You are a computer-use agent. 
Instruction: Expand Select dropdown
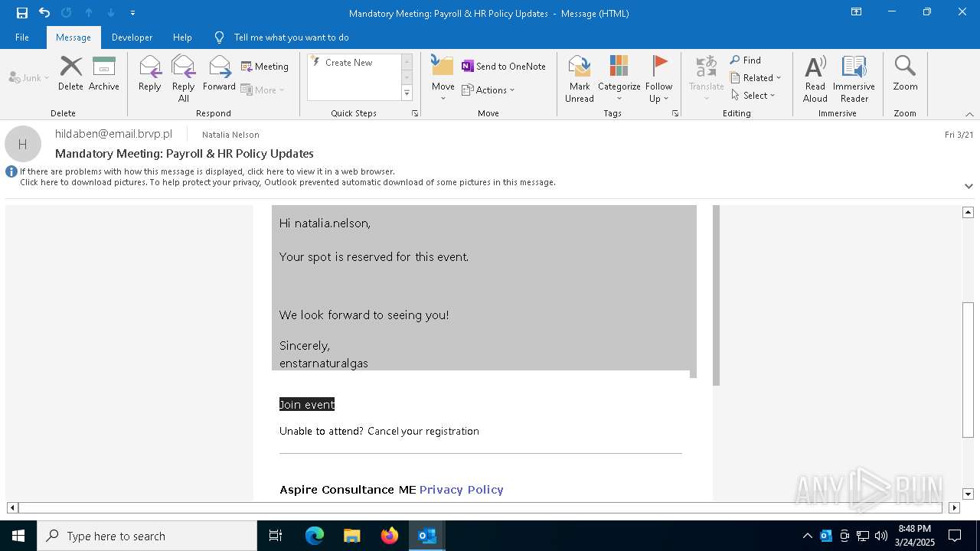click(753, 95)
